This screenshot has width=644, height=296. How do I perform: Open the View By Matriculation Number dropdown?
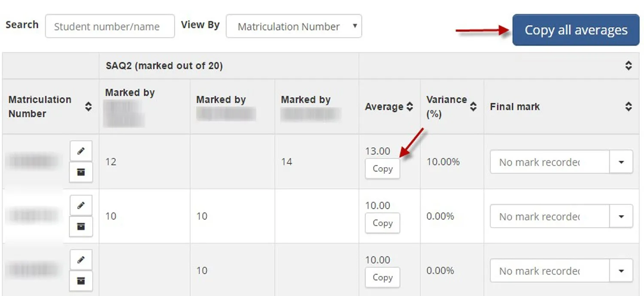294,27
